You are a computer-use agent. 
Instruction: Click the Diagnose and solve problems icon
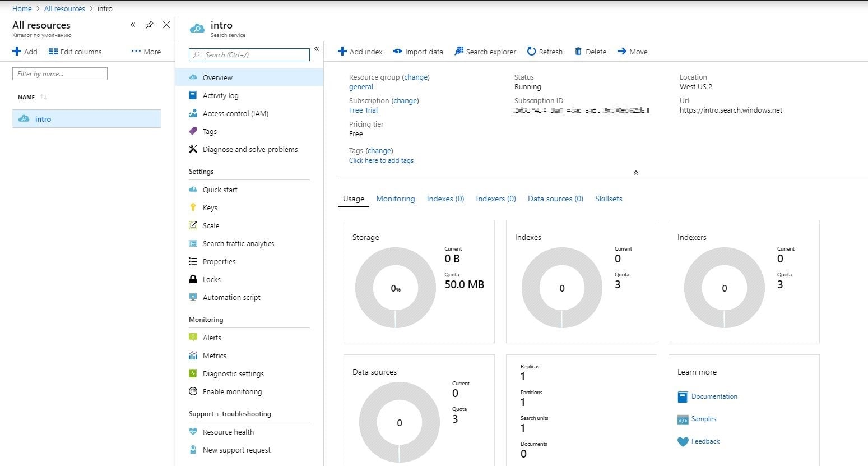click(x=193, y=149)
